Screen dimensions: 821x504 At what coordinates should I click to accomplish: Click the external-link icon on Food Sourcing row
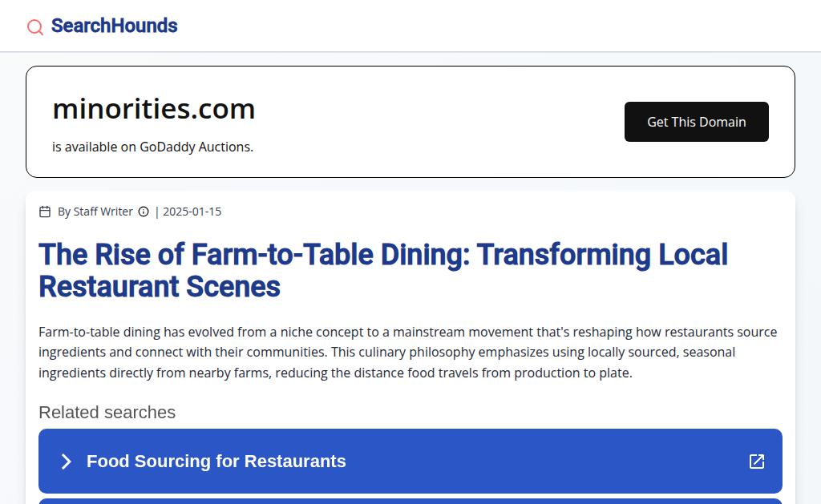756,462
